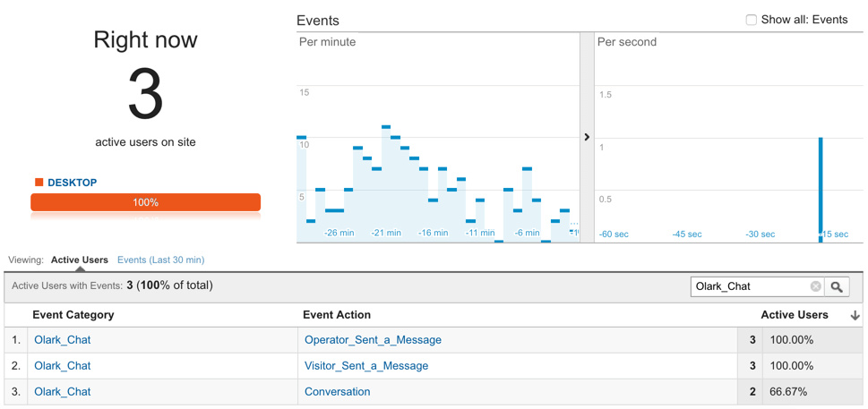This screenshot has width=868, height=409.
Task: Click the magnifier search button
Action: coord(837,286)
